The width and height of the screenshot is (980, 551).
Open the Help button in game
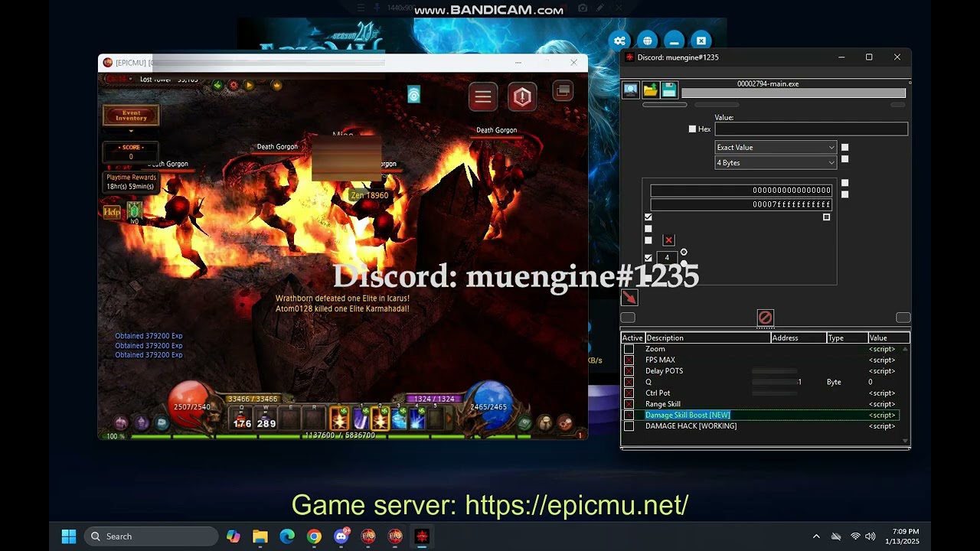pyautogui.click(x=112, y=212)
